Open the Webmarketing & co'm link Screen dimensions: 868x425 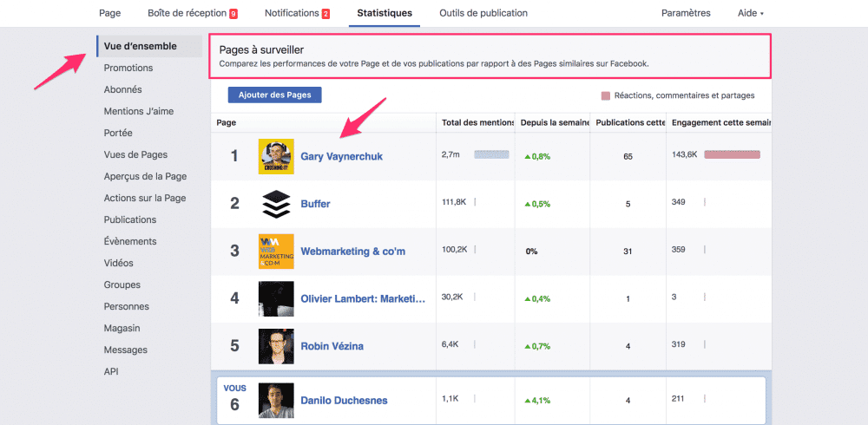[x=353, y=252]
